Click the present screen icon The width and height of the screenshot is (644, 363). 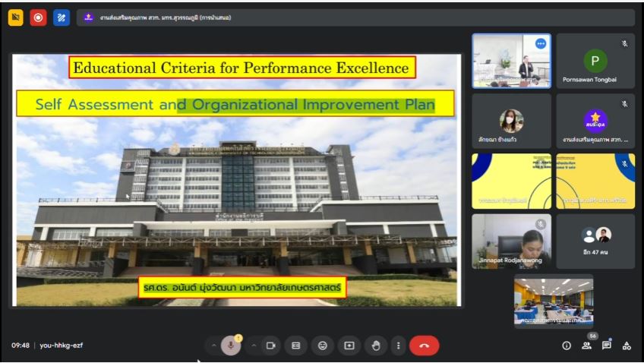[x=349, y=346]
